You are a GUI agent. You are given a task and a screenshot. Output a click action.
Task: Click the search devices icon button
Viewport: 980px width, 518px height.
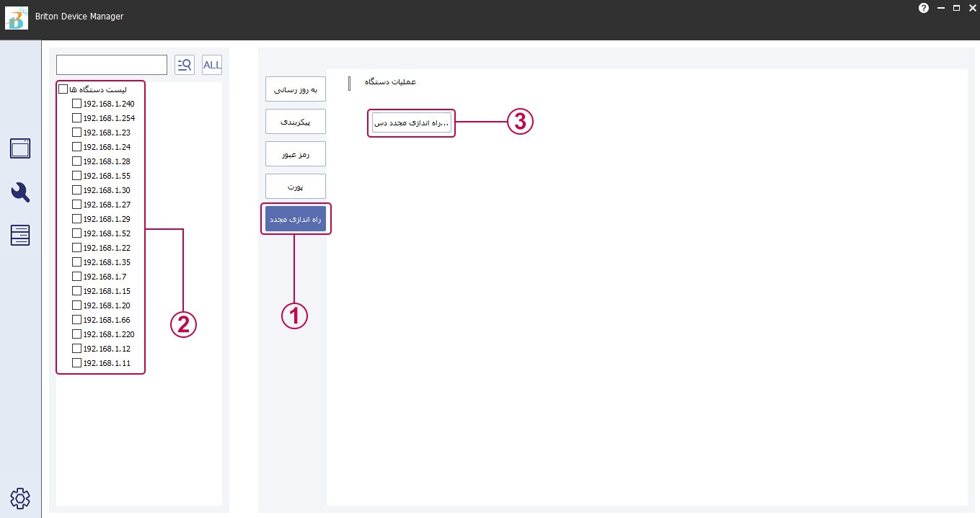tap(185, 65)
